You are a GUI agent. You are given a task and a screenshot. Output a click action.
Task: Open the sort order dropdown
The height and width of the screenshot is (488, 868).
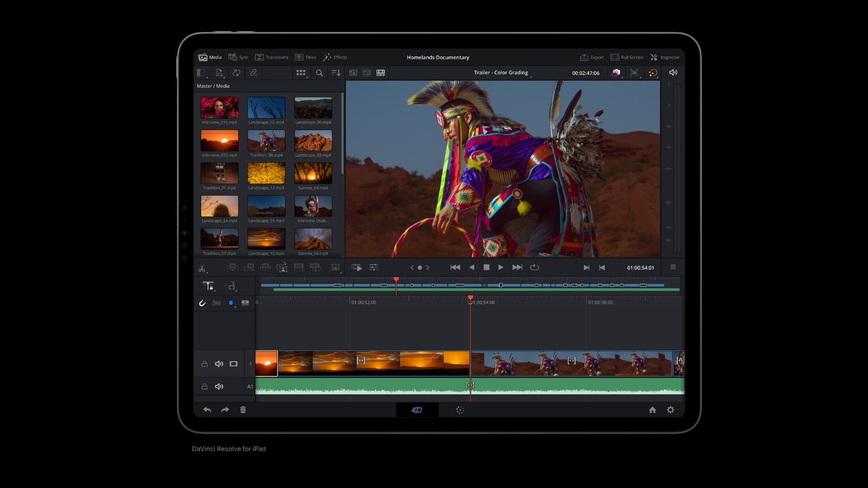336,73
